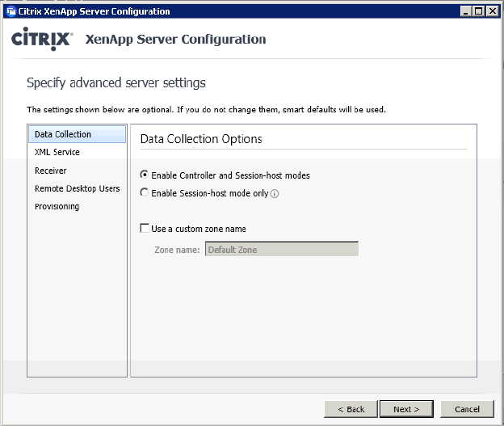Image resolution: width=504 pixels, height=426 pixels.
Task: Minimize the XenApp configuration window
Action: (468, 11)
